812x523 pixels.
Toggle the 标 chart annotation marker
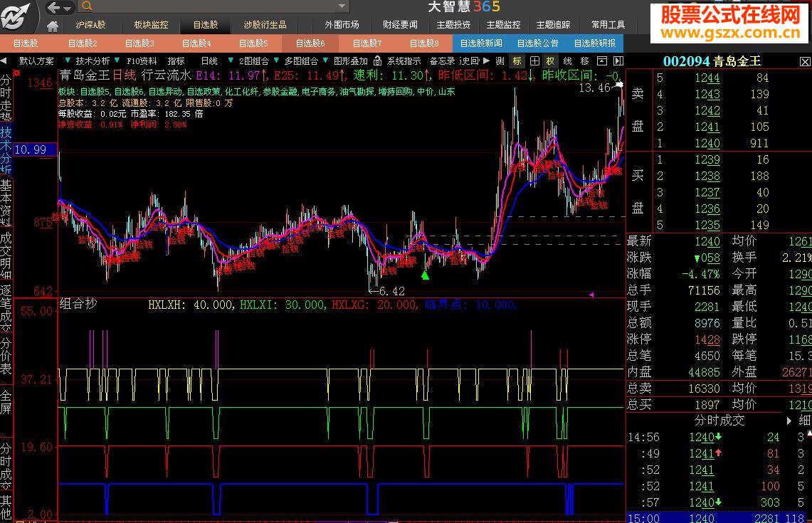tap(517, 60)
